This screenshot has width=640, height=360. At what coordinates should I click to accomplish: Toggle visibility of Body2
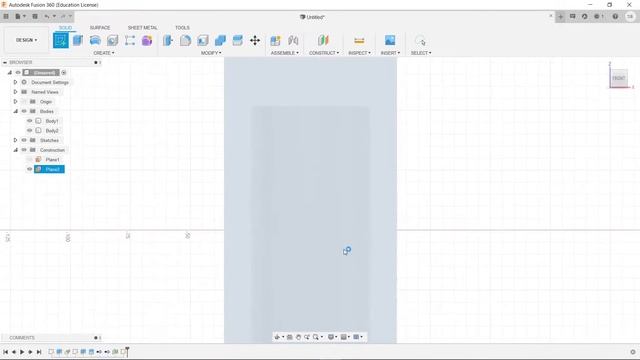(x=29, y=131)
